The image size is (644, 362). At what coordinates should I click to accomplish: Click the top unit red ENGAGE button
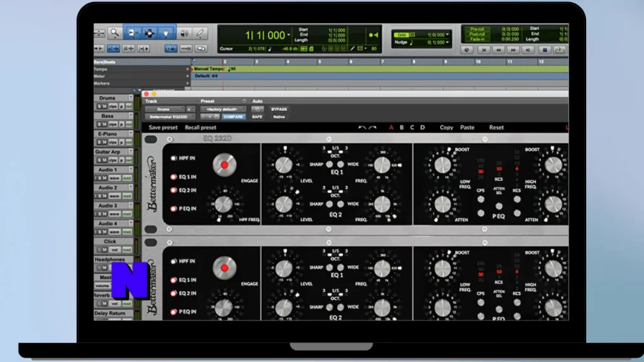[225, 165]
